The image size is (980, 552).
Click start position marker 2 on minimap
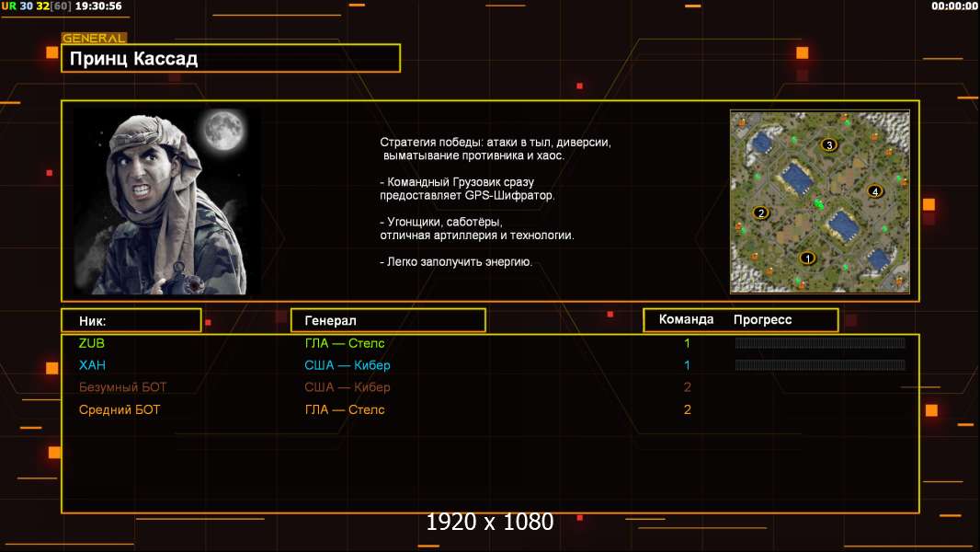click(760, 213)
